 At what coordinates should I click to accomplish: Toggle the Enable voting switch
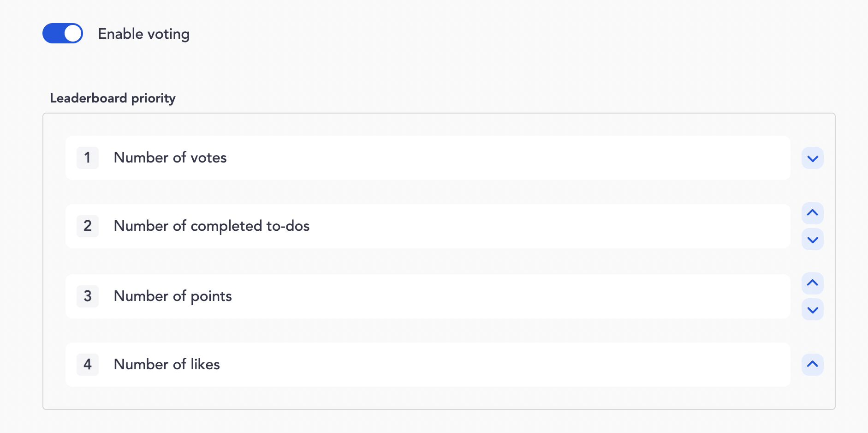pyautogui.click(x=63, y=34)
